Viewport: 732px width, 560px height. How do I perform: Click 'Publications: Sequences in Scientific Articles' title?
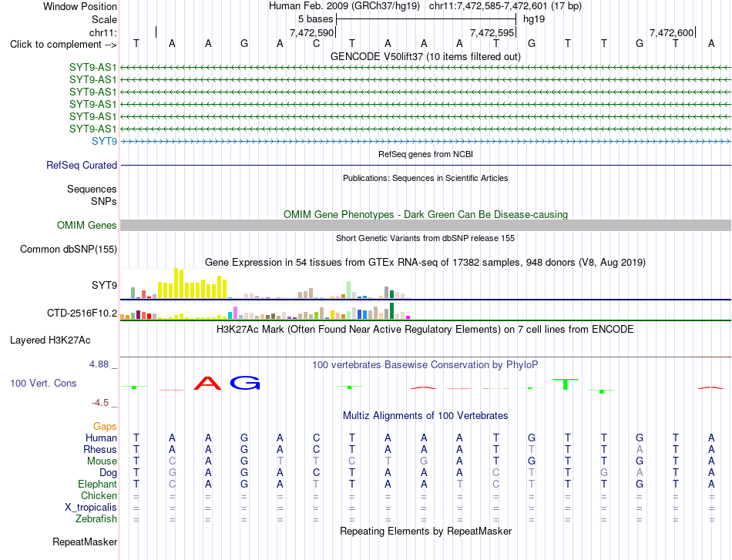coord(425,178)
